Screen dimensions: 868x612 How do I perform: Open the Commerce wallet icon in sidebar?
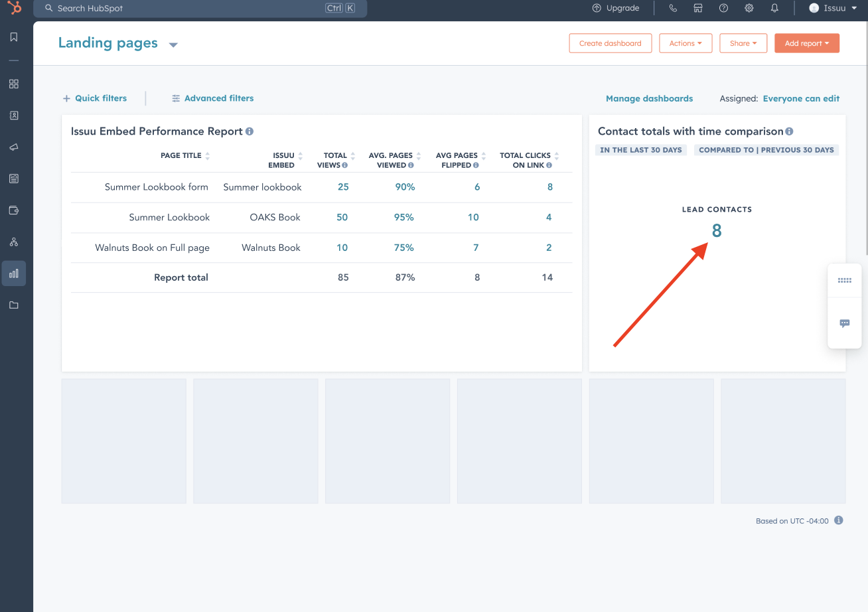[x=14, y=210]
